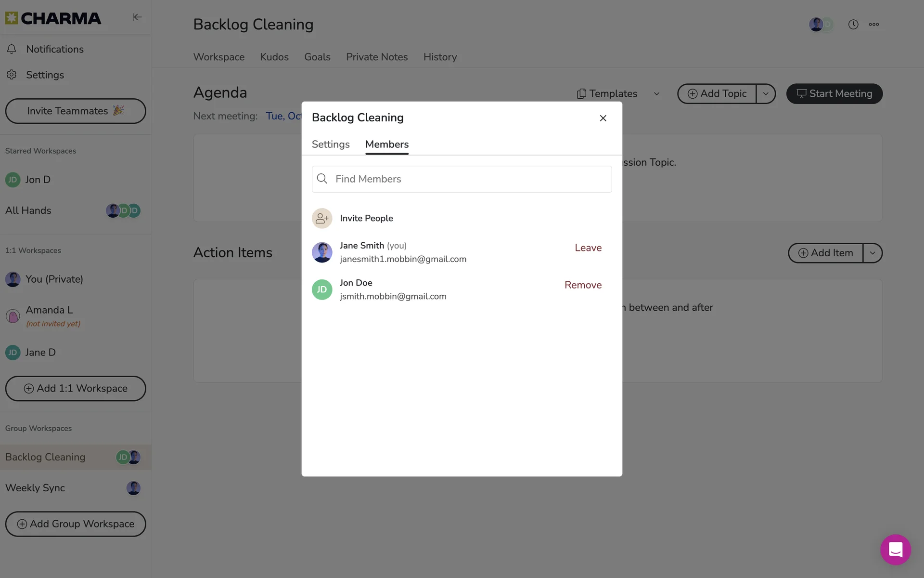
Task: Leave the workspace as Jane Smith
Action: pos(588,248)
